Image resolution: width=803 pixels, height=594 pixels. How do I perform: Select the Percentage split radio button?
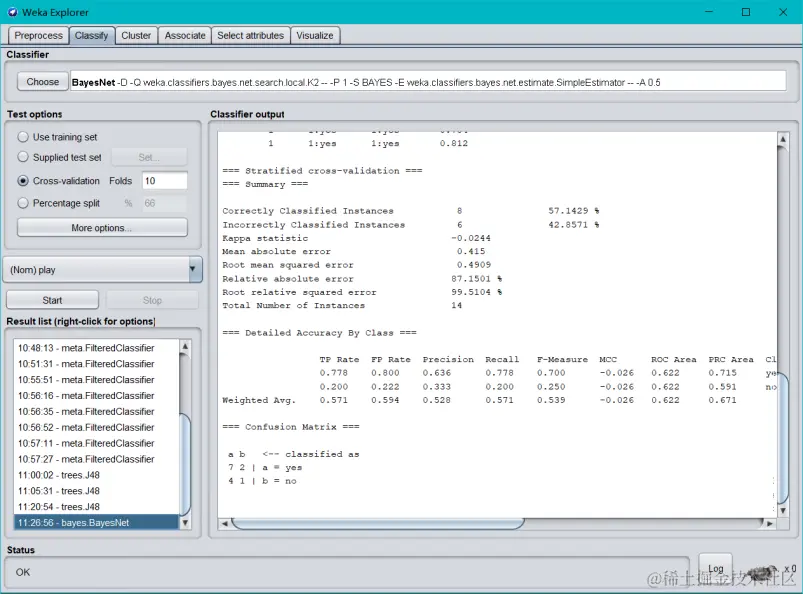click(23, 203)
